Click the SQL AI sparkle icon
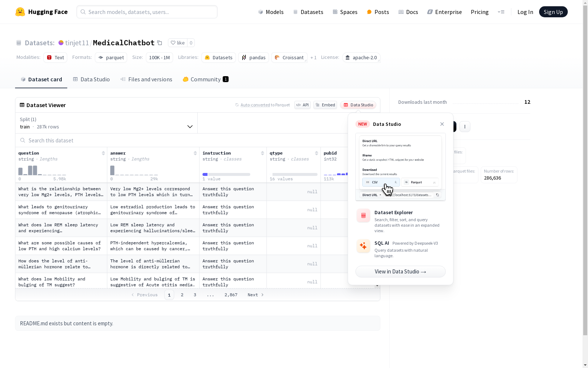Image resolution: width=588 pixels, height=368 pixels. (363, 246)
